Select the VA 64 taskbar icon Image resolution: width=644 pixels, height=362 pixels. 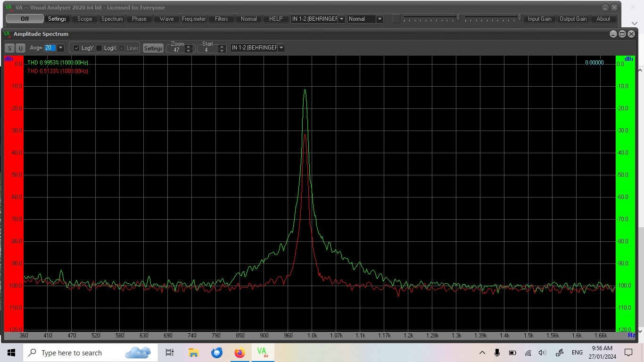click(263, 352)
